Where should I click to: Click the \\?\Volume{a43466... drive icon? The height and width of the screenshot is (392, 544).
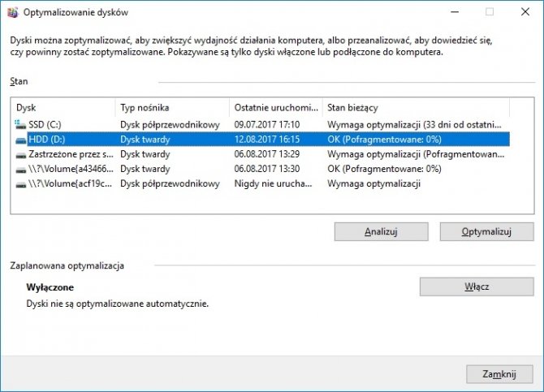21,170
